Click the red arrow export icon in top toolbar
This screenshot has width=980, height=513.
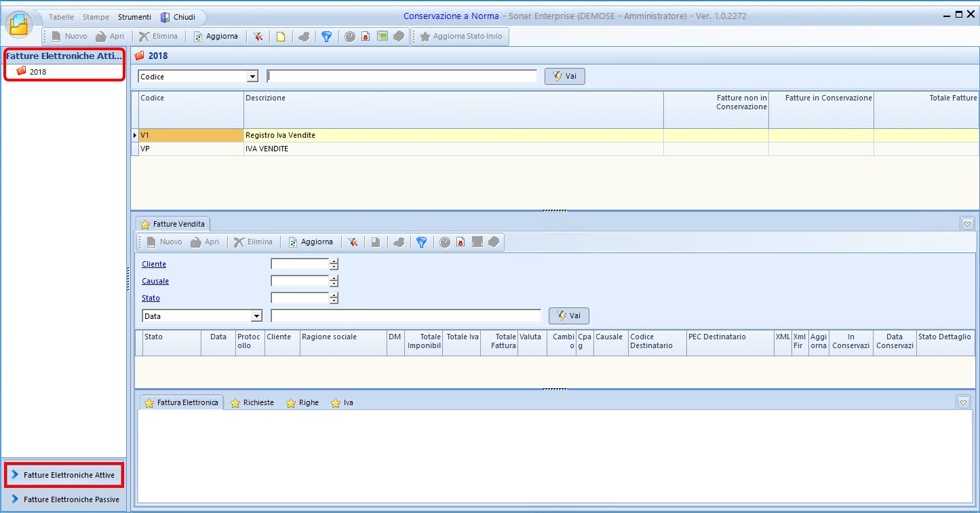pyautogui.click(x=366, y=37)
